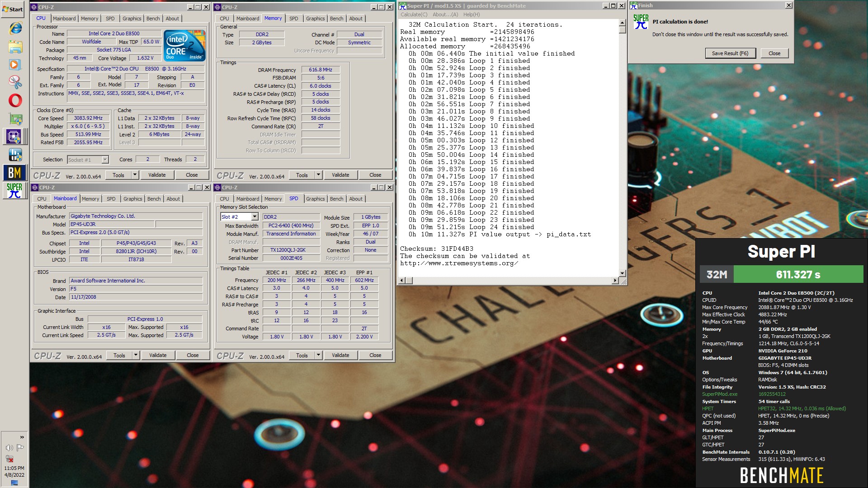The image size is (868, 488).
Task: Click the system clock showing 11:05 PM
Action: pos(14,468)
